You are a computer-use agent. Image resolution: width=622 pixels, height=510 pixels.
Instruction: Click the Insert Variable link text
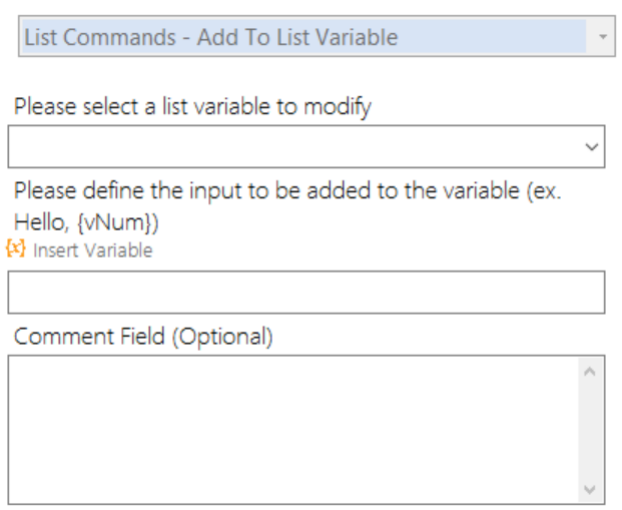(93, 251)
